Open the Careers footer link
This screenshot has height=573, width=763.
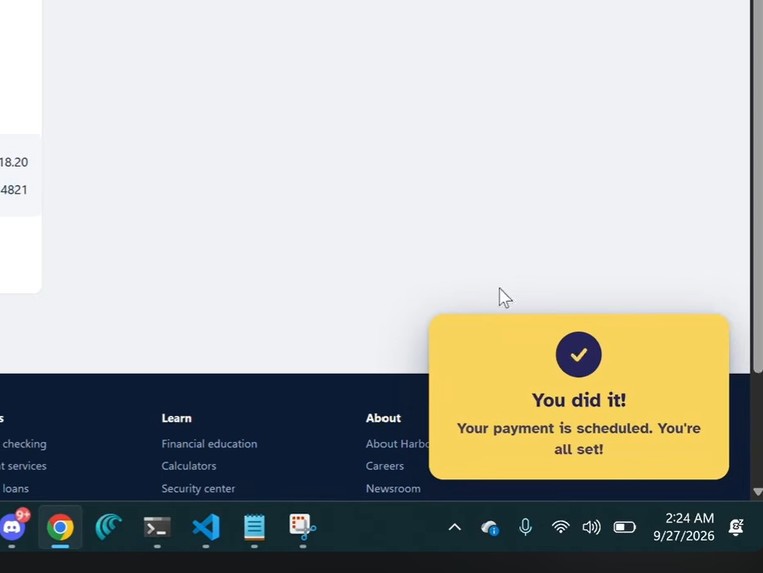(385, 466)
